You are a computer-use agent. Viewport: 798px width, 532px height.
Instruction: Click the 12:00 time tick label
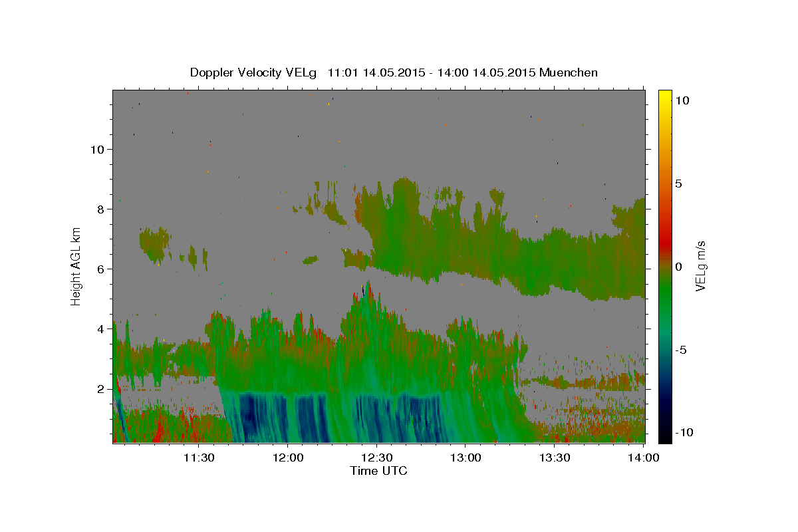pyautogui.click(x=287, y=458)
